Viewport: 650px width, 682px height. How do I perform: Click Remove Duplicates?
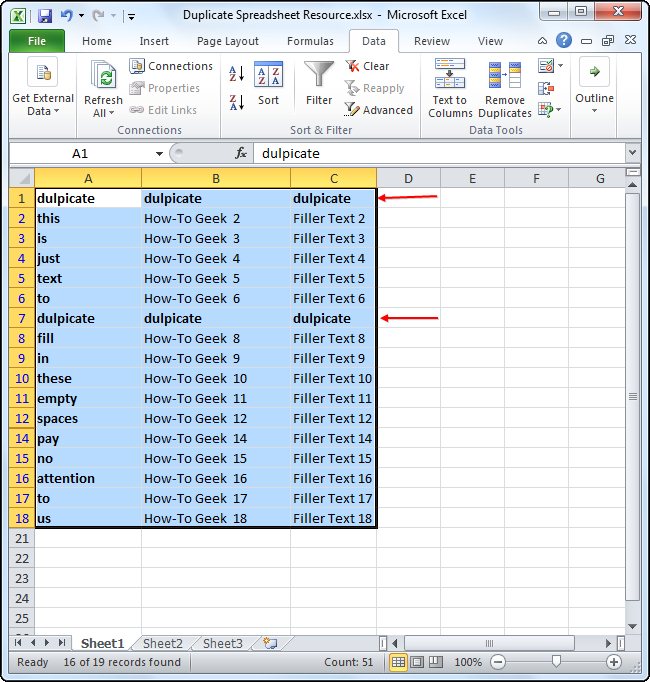pos(505,88)
